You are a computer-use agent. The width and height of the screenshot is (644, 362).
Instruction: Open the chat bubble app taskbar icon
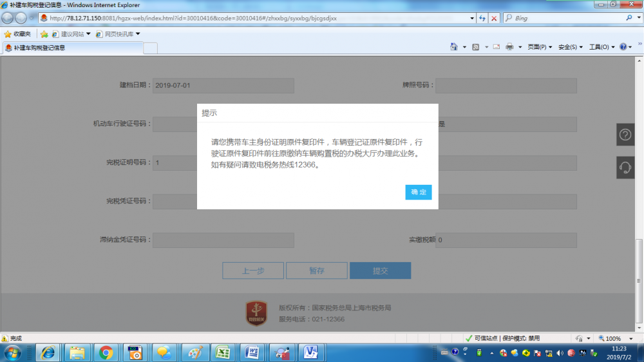pyautogui.click(x=164, y=353)
